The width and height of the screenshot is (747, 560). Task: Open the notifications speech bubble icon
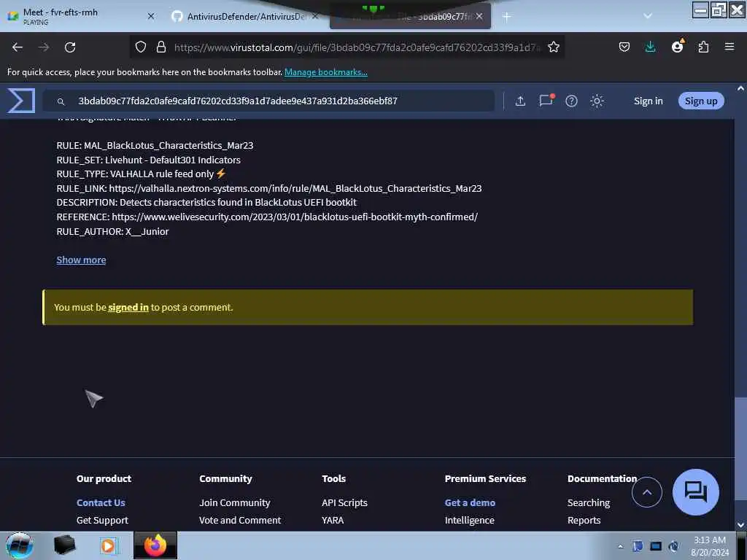coord(546,101)
